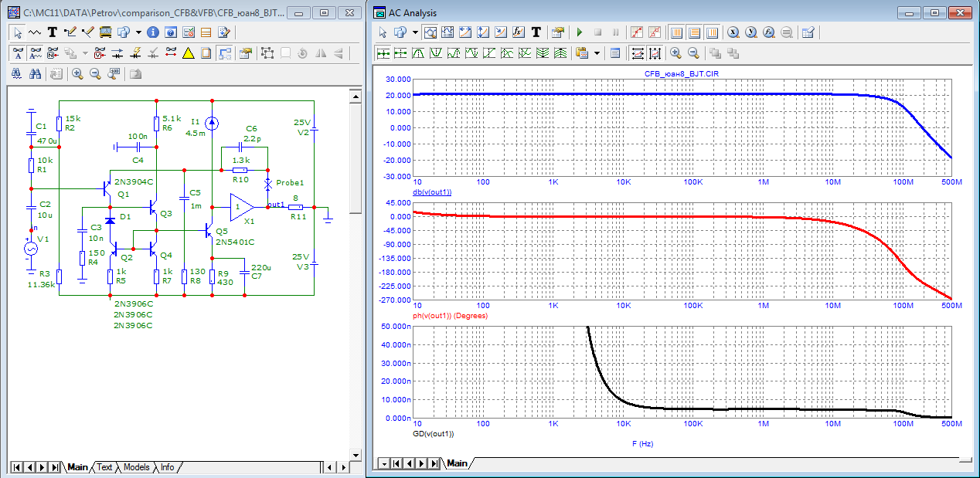
Task: Click the db(v(out1)) plot label link
Action: pyautogui.click(x=432, y=192)
